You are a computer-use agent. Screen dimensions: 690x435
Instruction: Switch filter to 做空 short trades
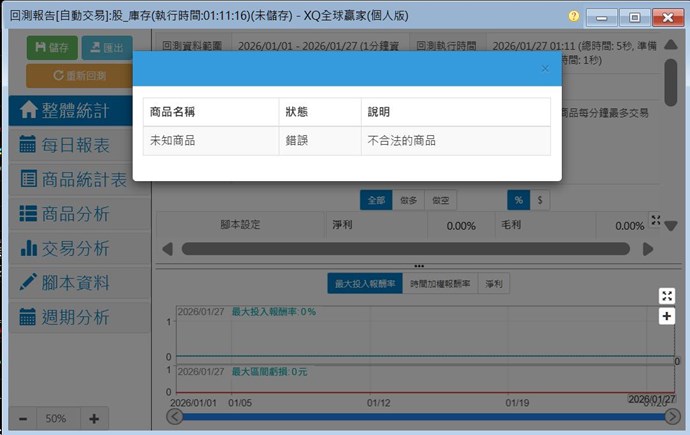click(440, 200)
